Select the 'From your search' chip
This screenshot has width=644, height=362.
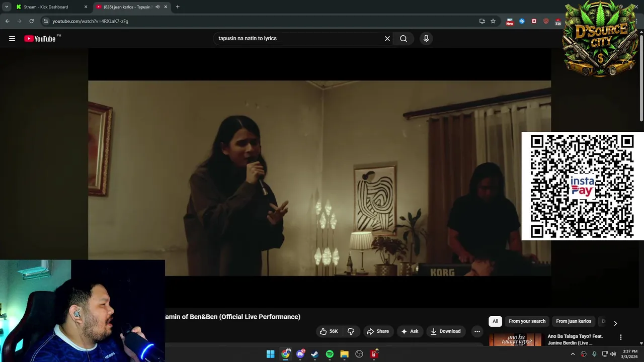tap(527, 321)
